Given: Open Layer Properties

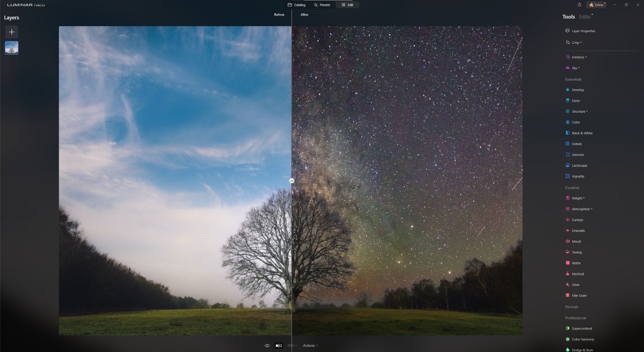Looking at the screenshot, I should (x=584, y=31).
